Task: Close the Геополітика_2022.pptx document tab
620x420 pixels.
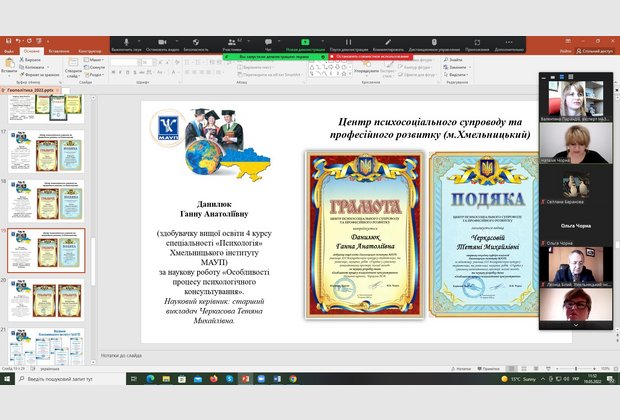Action: 59,89
